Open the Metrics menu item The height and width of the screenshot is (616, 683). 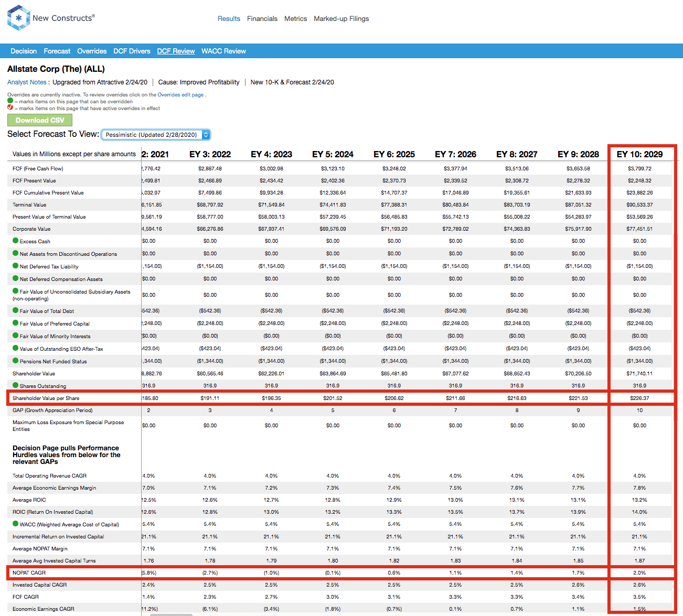pyautogui.click(x=296, y=18)
